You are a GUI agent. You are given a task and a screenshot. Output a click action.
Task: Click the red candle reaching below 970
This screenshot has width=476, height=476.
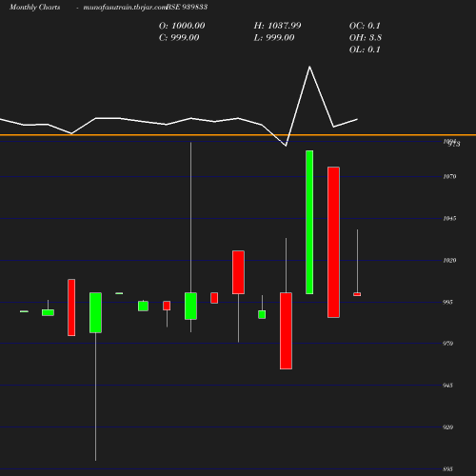click(x=286, y=330)
